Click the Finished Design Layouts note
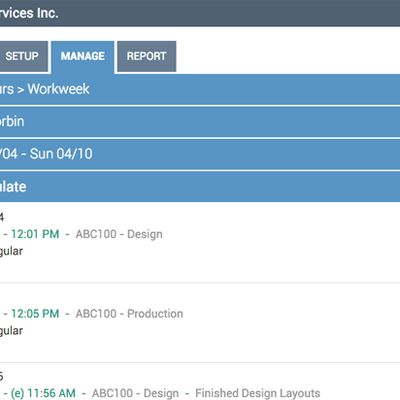The width and height of the screenshot is (400, 400). [257, 393]
